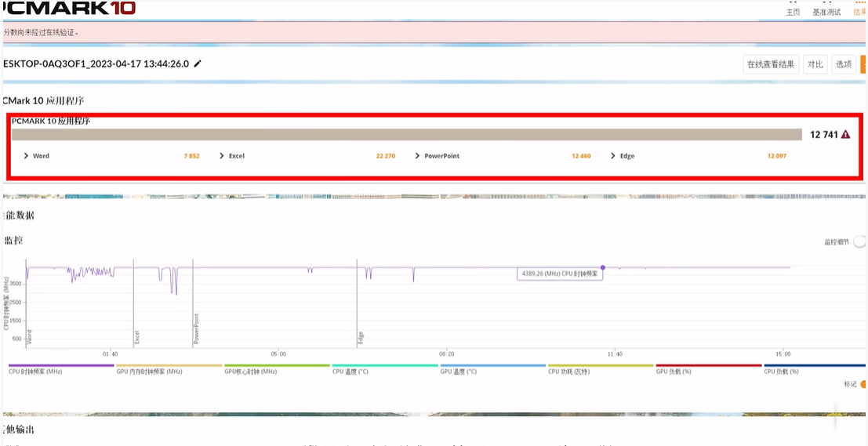Click the purple data point on chart

[603, 267]
